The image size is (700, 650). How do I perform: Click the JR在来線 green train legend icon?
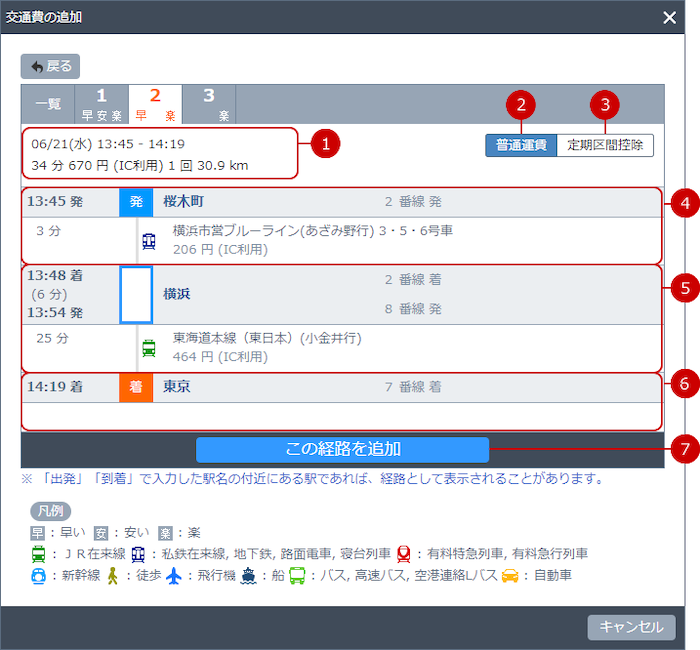point(38,554)
